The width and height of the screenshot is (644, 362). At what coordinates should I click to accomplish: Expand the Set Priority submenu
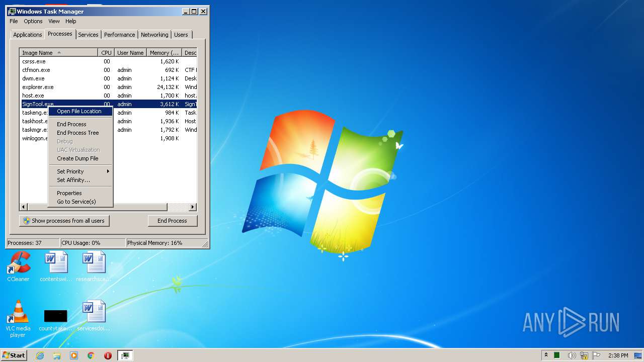coord(80,171)
